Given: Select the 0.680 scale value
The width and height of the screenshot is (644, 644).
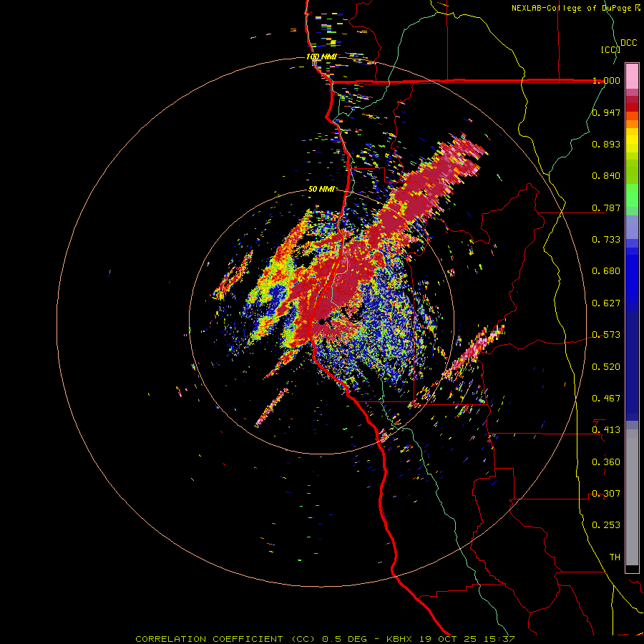Looking at the screenshot, I should pos(606,271).
